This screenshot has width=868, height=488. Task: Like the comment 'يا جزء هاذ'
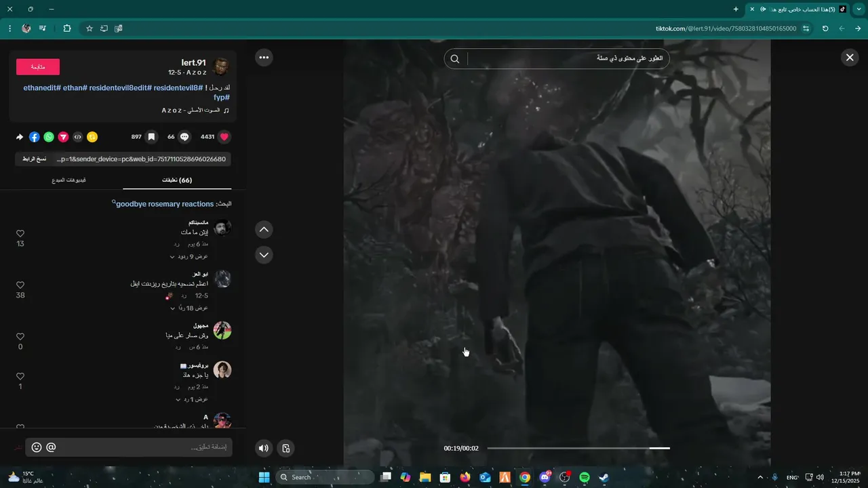(20, 376)
